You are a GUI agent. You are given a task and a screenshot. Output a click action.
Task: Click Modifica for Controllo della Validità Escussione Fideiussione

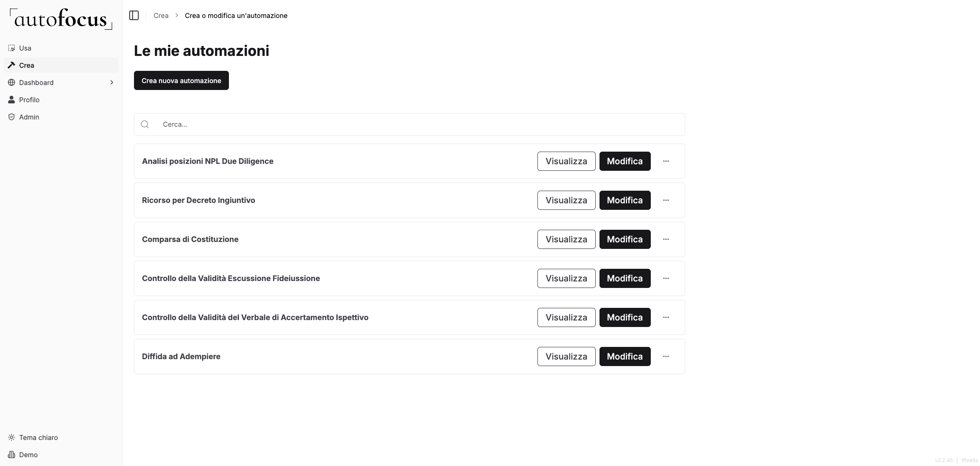pos(625,278)
